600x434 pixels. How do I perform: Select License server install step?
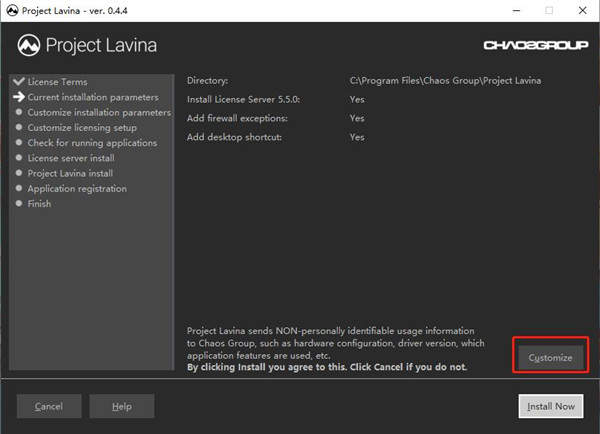[71, 158]
